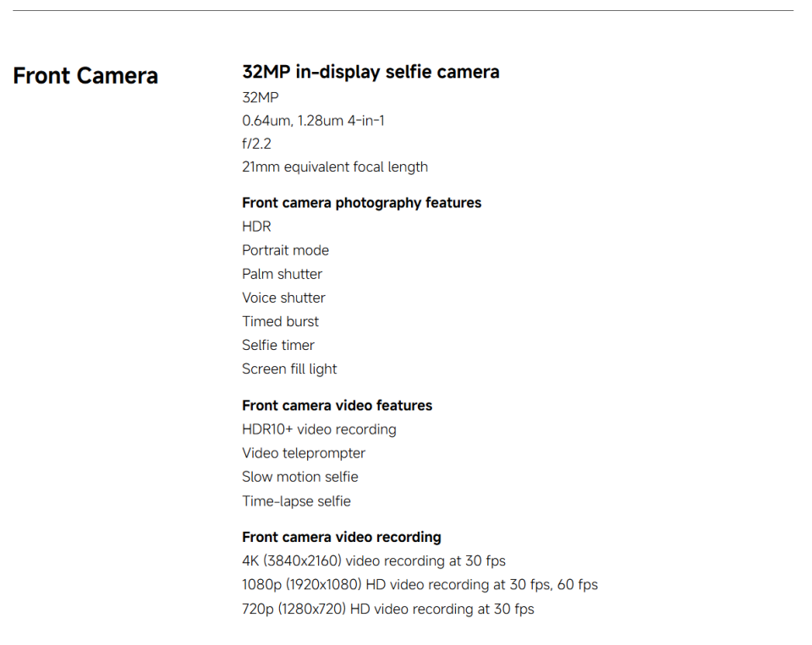Click the Front Camera section heading

[85, 76]
